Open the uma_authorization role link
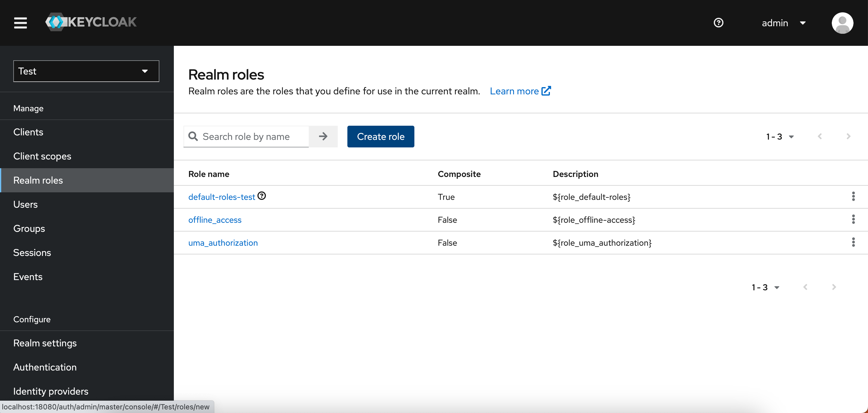The image size is (868, 413). [x=223, y=242]
